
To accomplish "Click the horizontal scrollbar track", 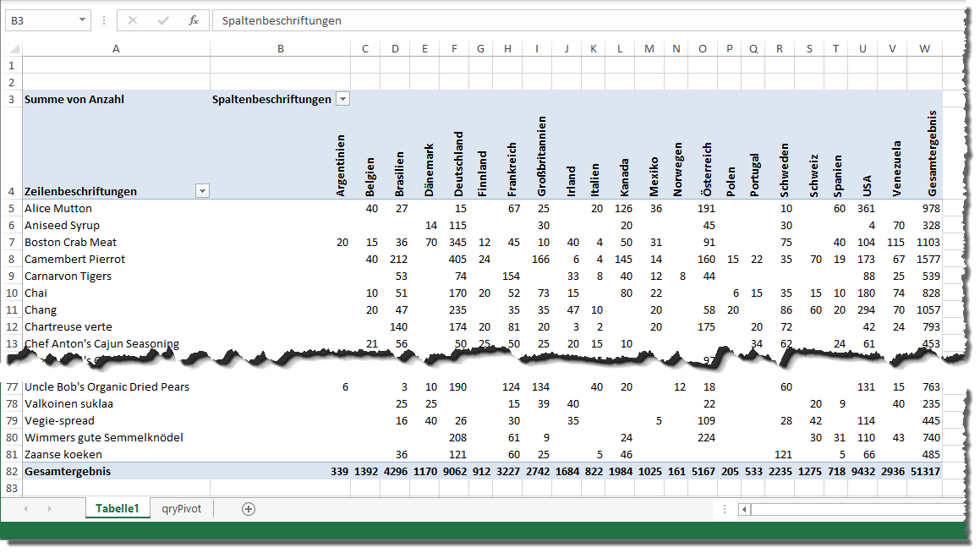I will (854, 509).
